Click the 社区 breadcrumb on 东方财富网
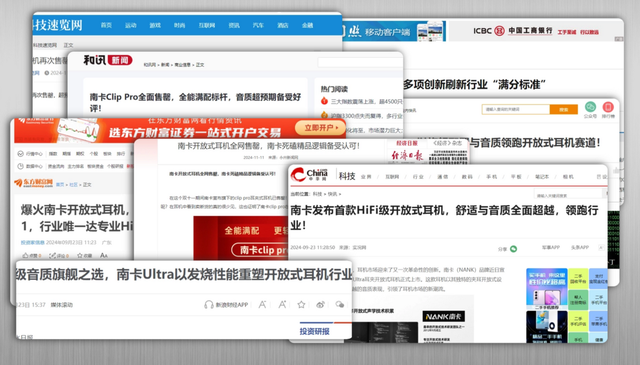The width and height of the screenshot is (640, 365). 73,185
